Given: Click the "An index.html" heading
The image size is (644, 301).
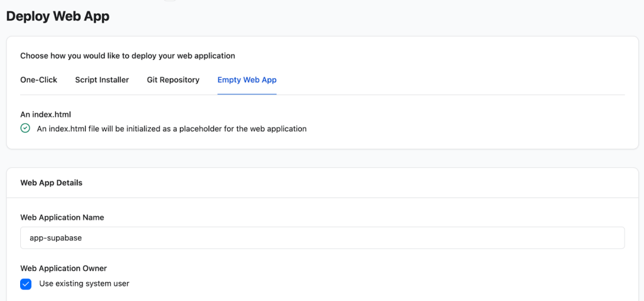Looking at the screenshot, I should [x=45, y=114].
